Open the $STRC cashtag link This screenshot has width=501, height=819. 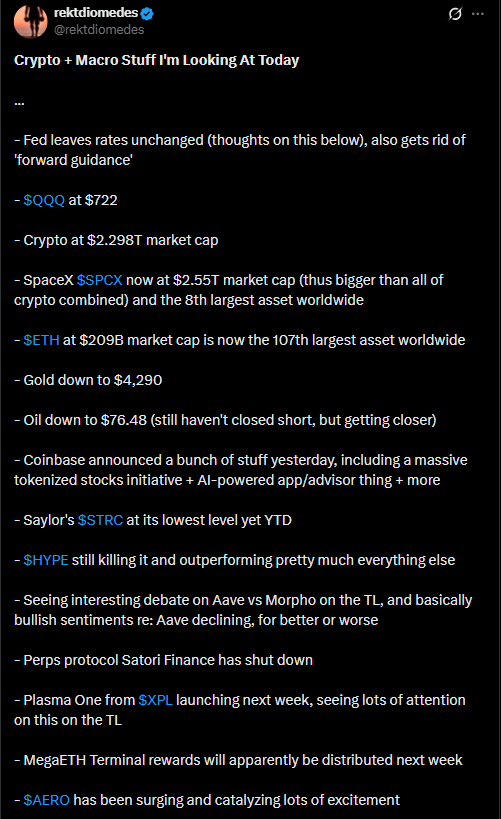click(x=100, y=520)
